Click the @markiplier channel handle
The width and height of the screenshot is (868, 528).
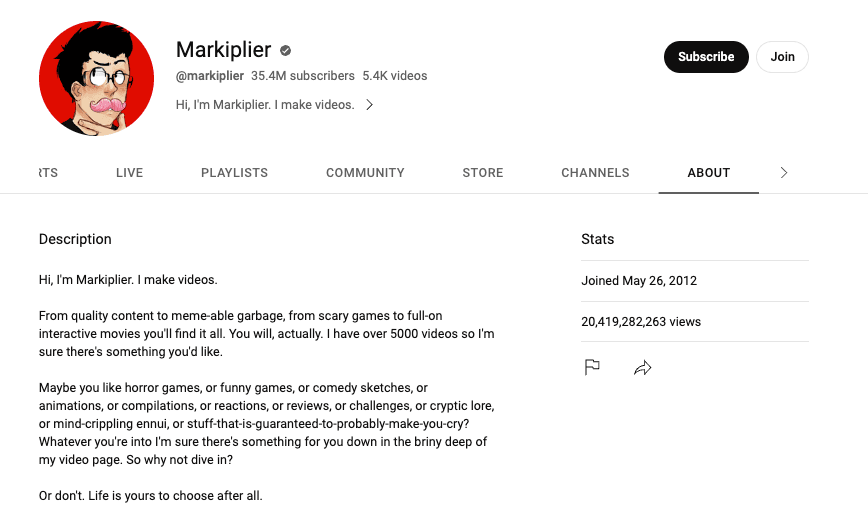(x=210, y=76)
